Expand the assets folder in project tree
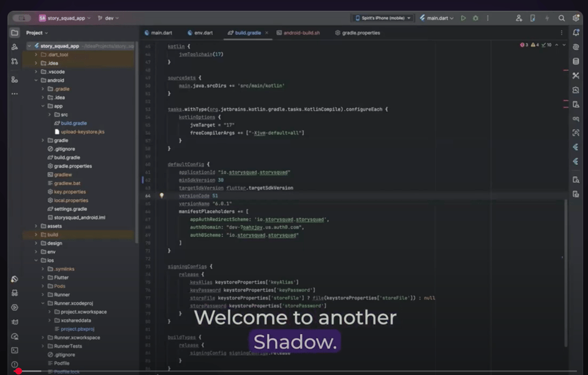The height and width of the screenshot is (375, 588). (36, 226)
